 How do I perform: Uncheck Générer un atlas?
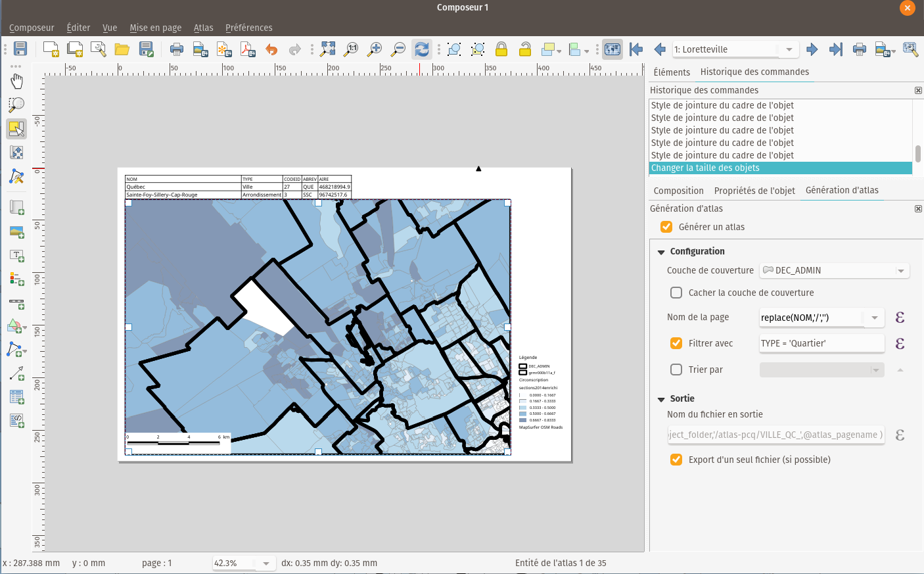[666, 226]
